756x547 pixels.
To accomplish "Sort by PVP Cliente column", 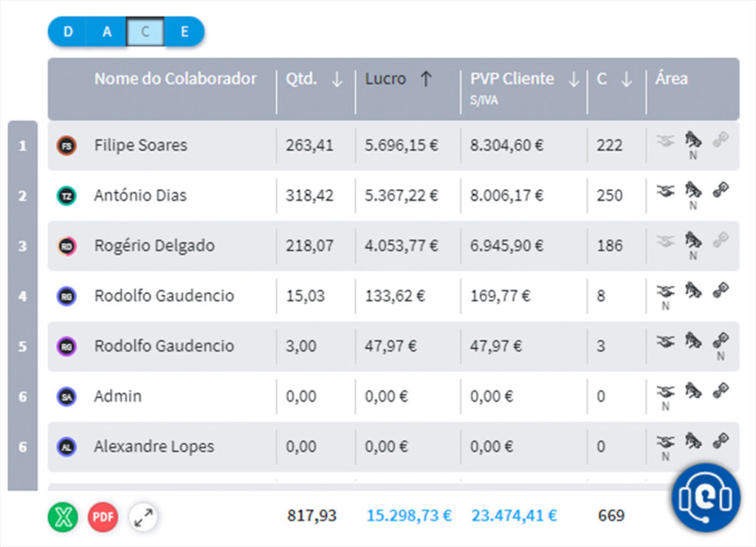I will click(x=575, y=79).
